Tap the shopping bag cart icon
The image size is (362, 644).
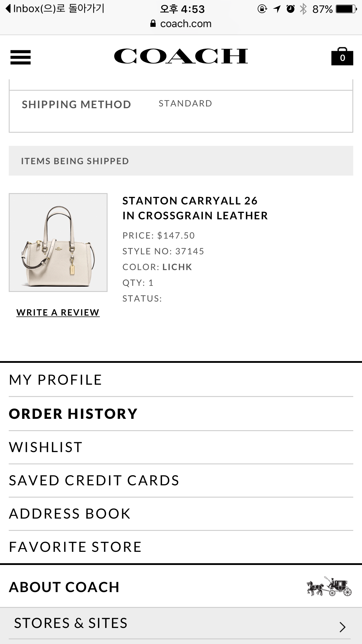coord(342,56)
